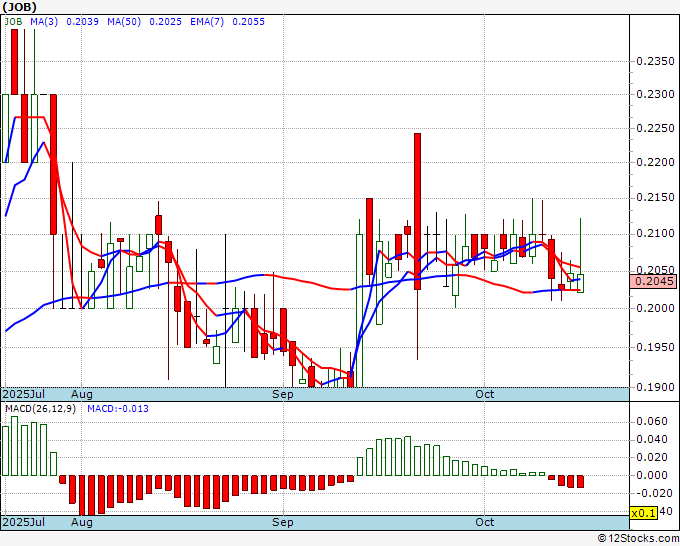680x546 pixels.
Task: Click the Aug label on MACD axis
Action: (82, 522)
